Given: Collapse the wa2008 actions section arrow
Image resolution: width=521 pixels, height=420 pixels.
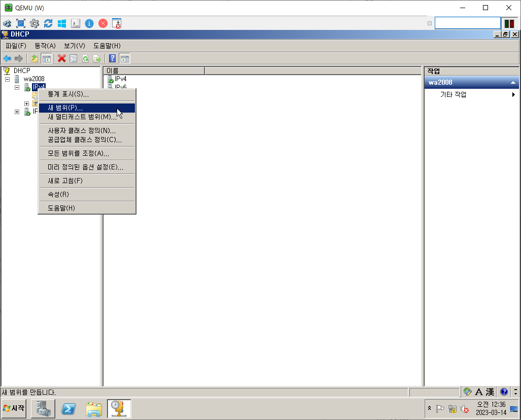Looking at the screenshot, I should 513,83.
